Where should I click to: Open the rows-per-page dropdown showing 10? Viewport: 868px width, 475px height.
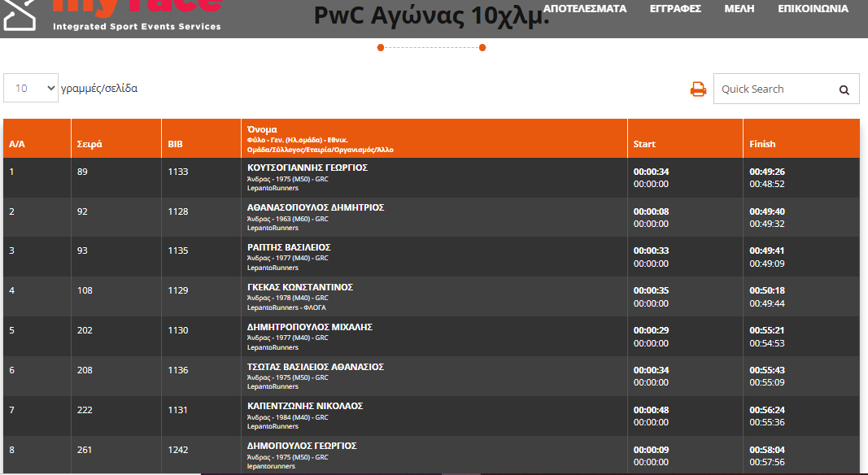31,88
